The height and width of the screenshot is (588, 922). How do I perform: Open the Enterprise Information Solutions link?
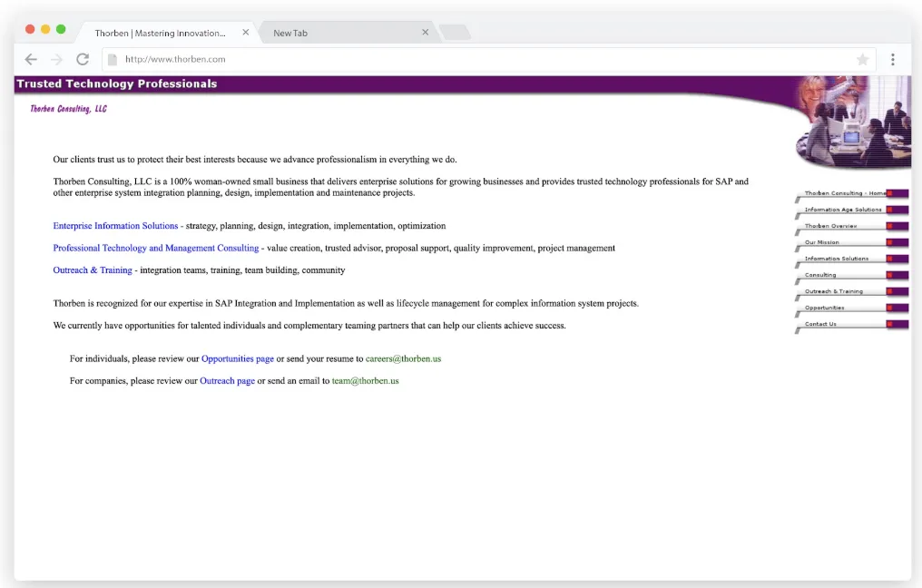click(115, 226)
